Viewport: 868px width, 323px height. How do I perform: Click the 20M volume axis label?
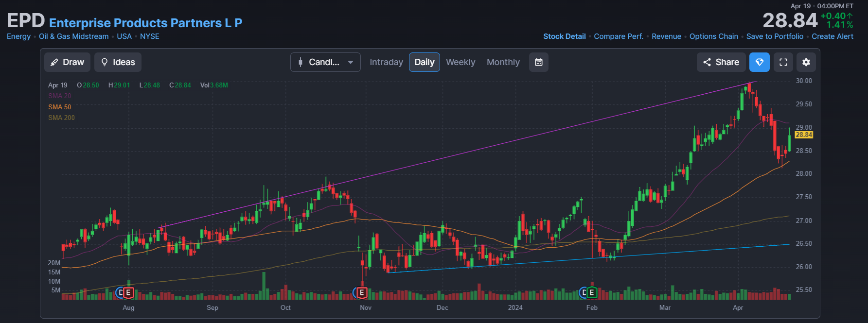click(x=54, y=263)
